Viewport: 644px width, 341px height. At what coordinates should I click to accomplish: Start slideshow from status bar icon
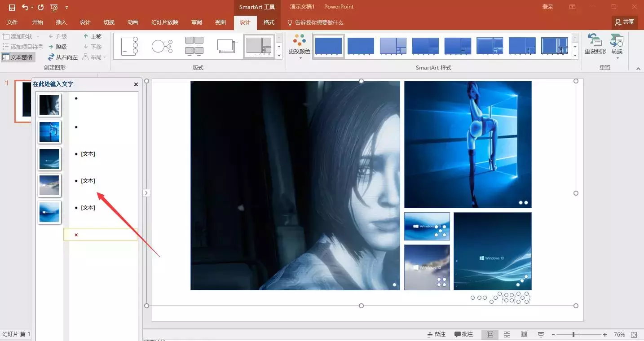[541, 335]
